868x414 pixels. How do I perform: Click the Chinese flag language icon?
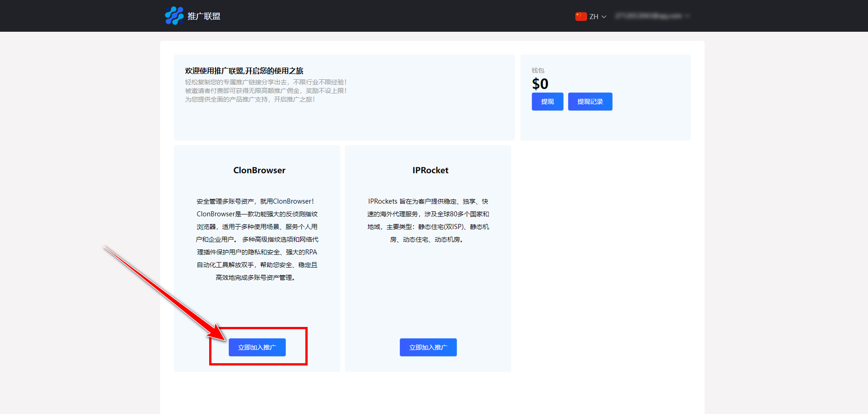click(581, 16)
